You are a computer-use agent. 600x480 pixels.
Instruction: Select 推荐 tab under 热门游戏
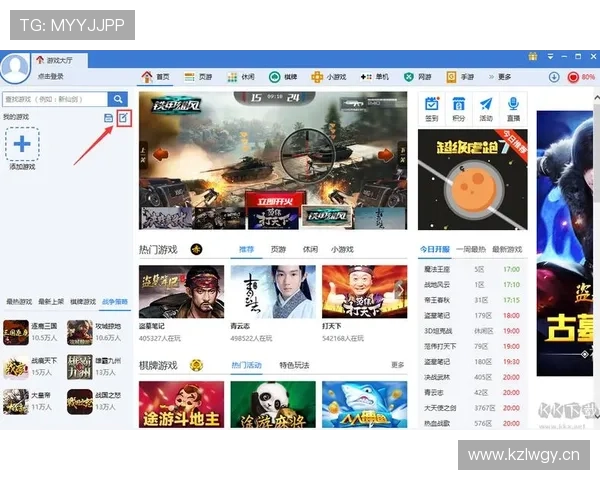point(246,250)
